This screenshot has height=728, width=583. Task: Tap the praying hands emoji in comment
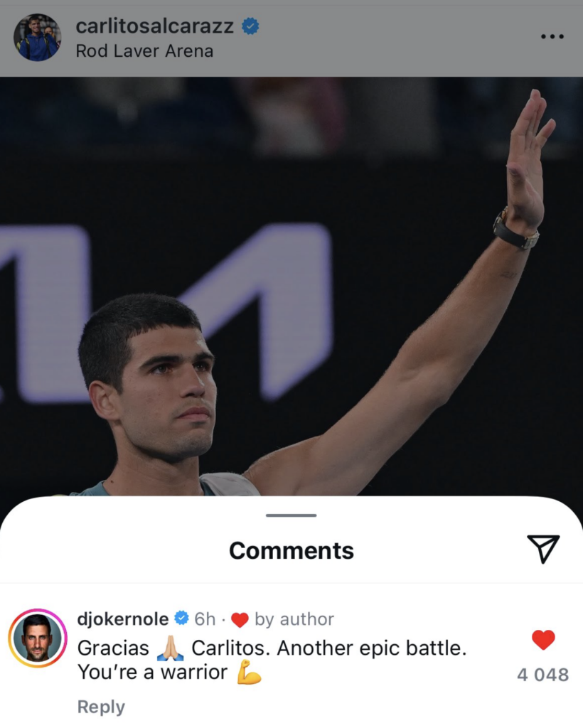[x=171, y=648]
